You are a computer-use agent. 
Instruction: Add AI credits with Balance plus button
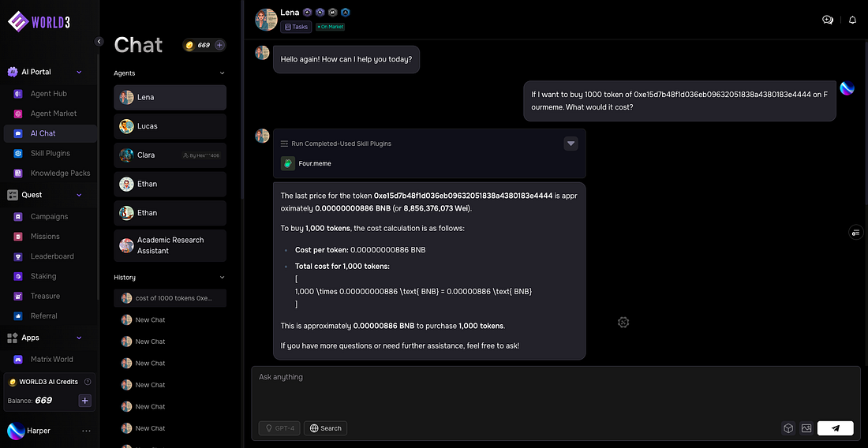point(85,401)
